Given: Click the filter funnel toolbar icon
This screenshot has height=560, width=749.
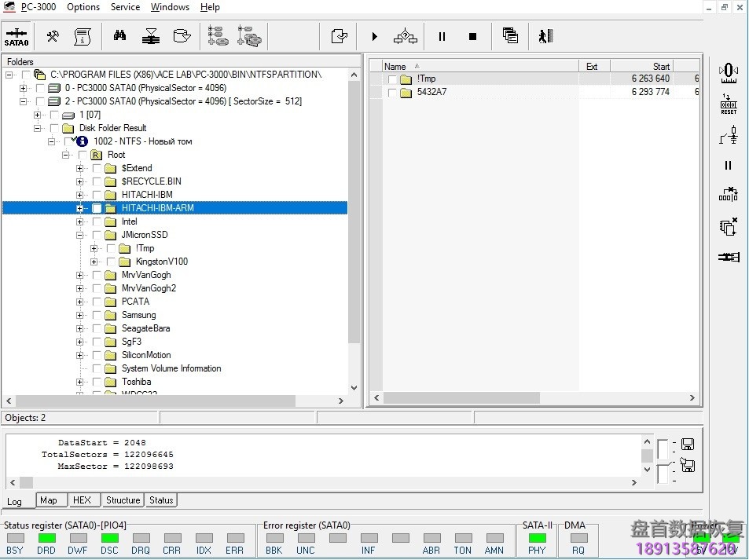Looking at the screenshot, I should coord(151,35).
